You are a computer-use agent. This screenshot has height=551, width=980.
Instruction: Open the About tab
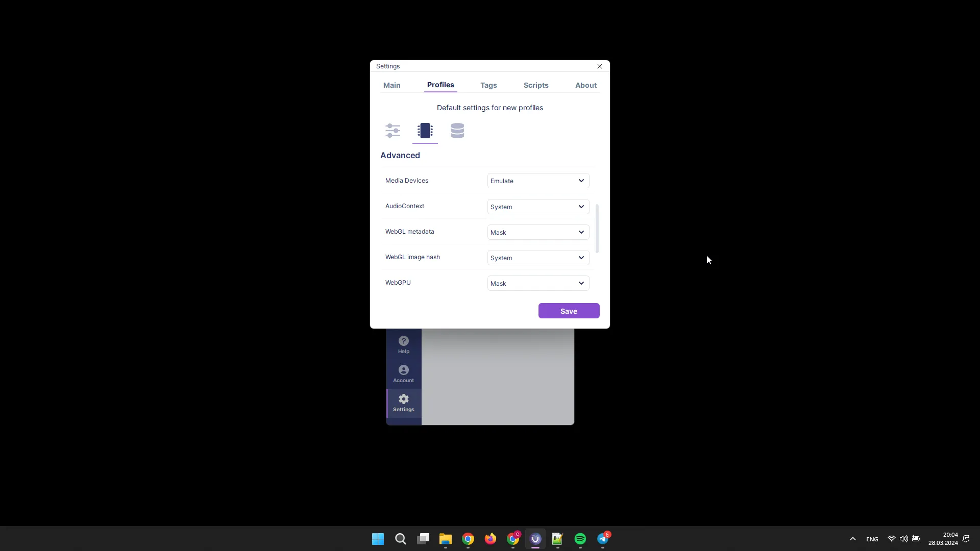point(585,85)
